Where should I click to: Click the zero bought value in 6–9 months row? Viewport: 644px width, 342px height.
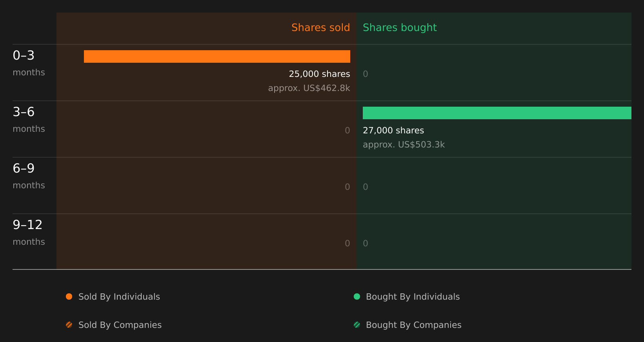(x=366, y=187)
